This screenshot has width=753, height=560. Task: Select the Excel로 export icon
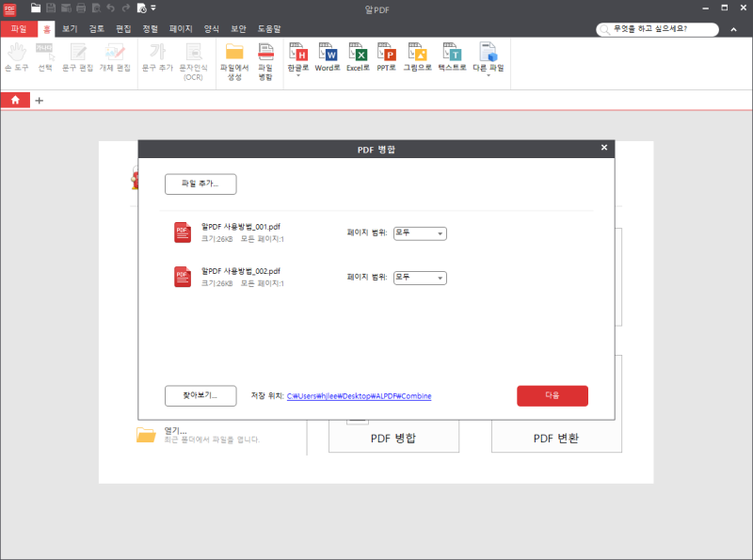click(358, 58)
